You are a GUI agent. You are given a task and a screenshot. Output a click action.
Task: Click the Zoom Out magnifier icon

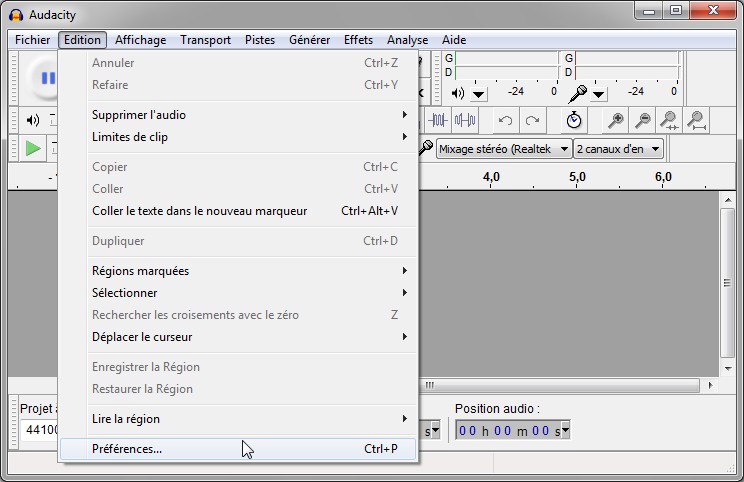(642, 120)
